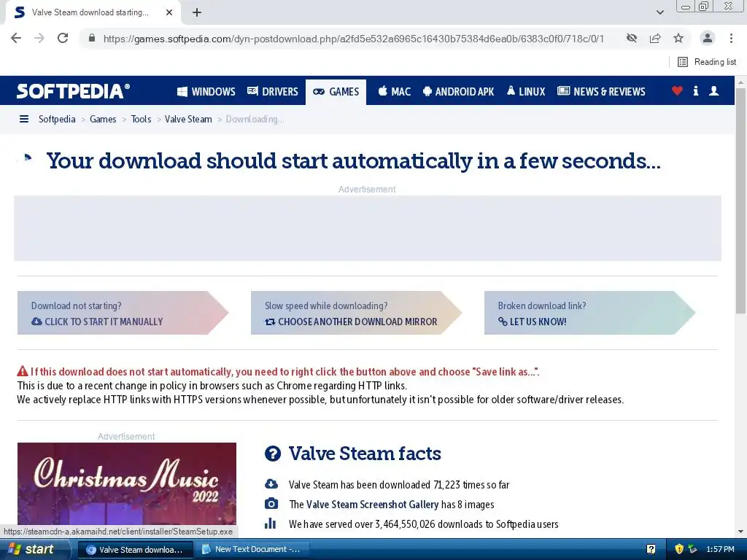Screen dimensions: 747x560
Task: Click the browser Back arrow
Action: click(16, 38)
